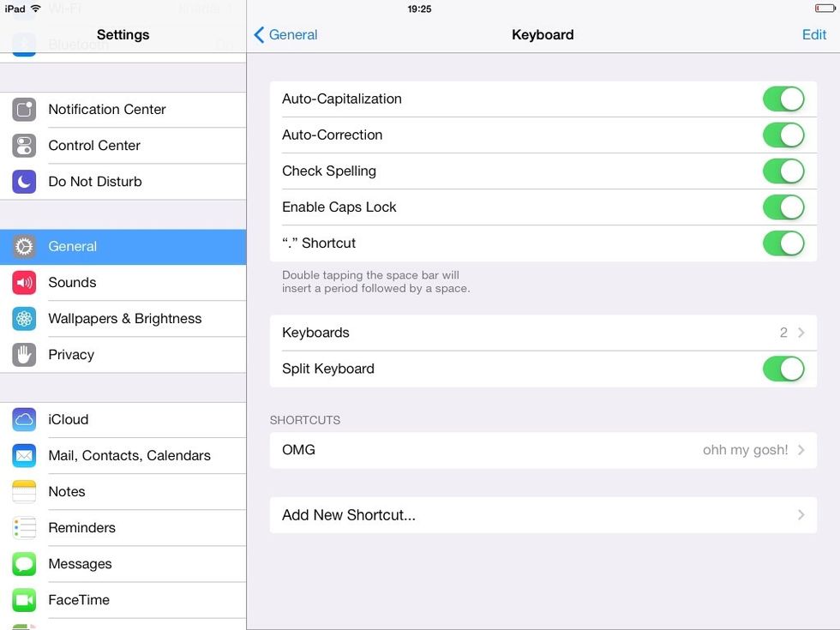Open the OMG shortcut entry
The height and width of the screenshot is (630, 840).
pos(543,450)
